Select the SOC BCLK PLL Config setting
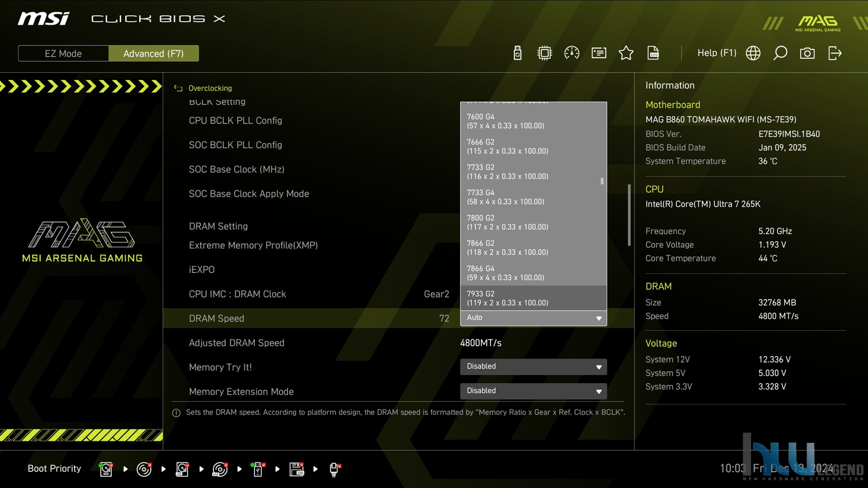Viewport: 868px width, 488px height. coord(235,145)
